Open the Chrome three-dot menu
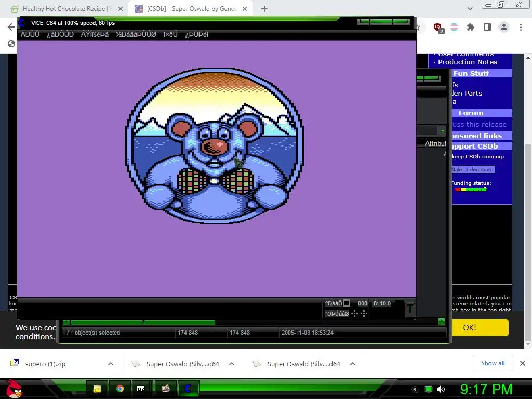This screenshot has height=399, width=532. click(521, 27)
